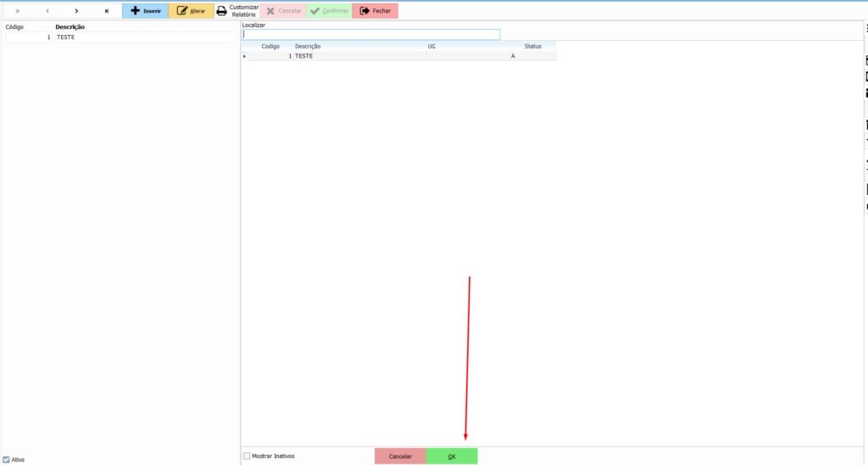Screen dimensions: 868x465
Task: Click the greyed Cancelar X in toolbar
Action: 282,11
